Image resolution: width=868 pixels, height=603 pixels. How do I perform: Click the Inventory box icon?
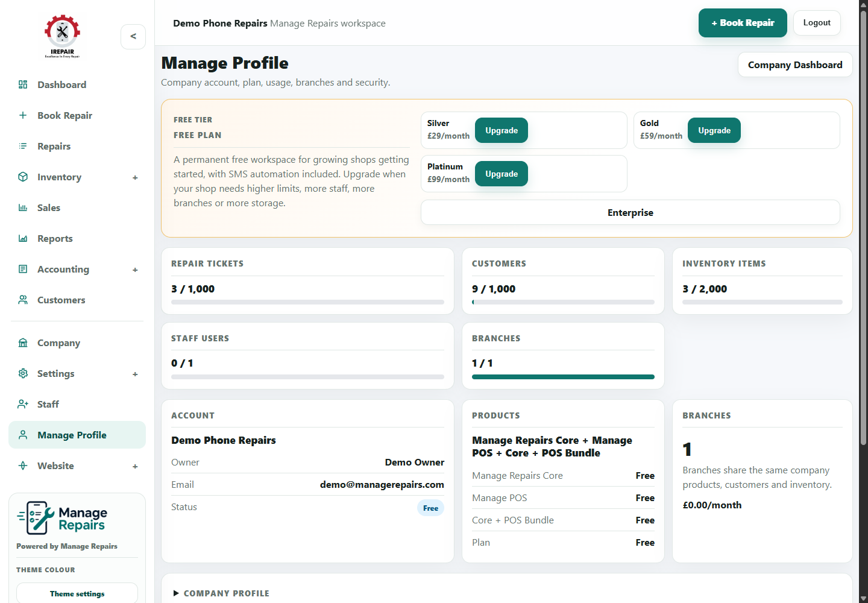click(x=23, y=177)
